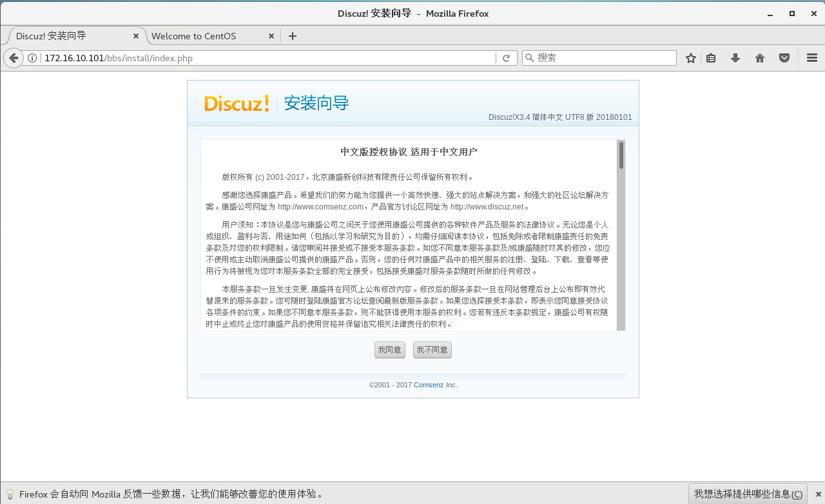Save page to Pocket icon

pos(784,58)
